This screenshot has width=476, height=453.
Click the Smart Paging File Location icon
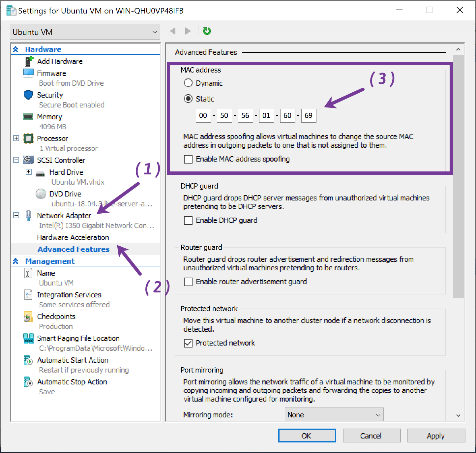[28, 338]
